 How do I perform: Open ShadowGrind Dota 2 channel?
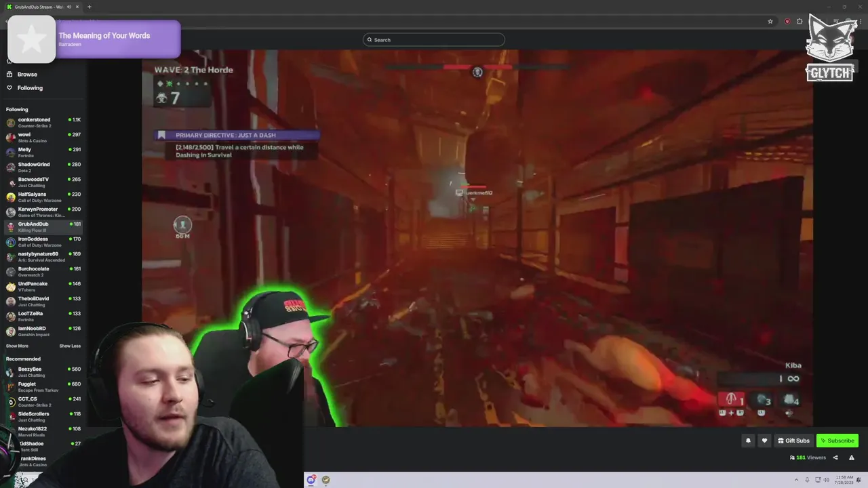point(43,167)
